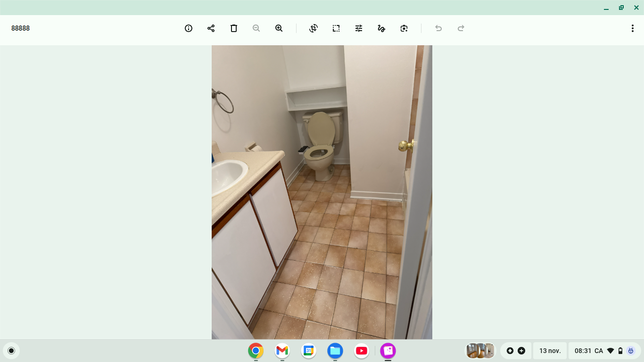Open the image info panel

tap(189, 28)
